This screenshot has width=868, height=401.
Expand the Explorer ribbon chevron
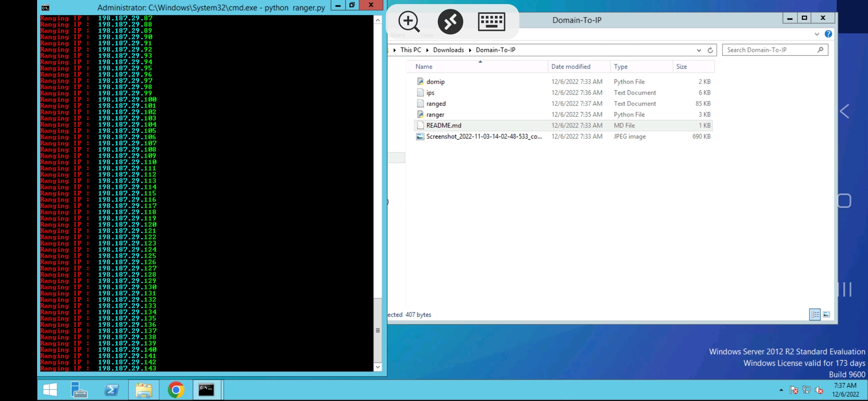pyautogui.click(x=817, y=34)
